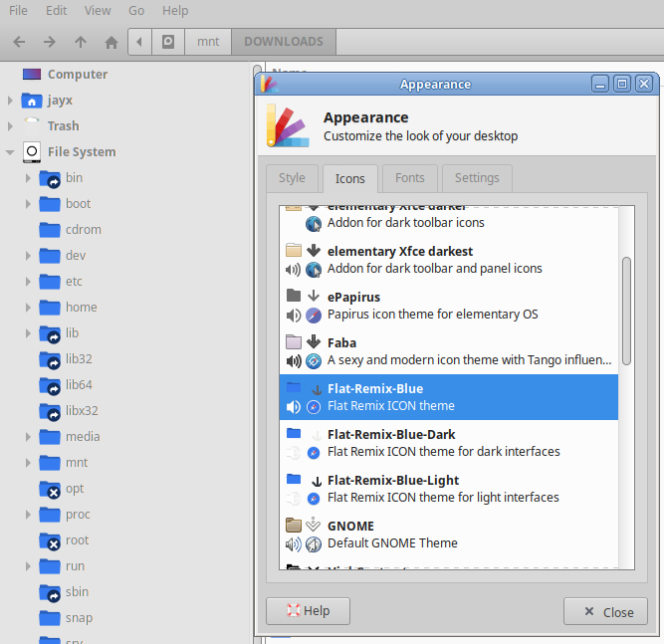This screenshot has height=644, width=664.
Task: Expand the dev folder node
Action: 28,256
